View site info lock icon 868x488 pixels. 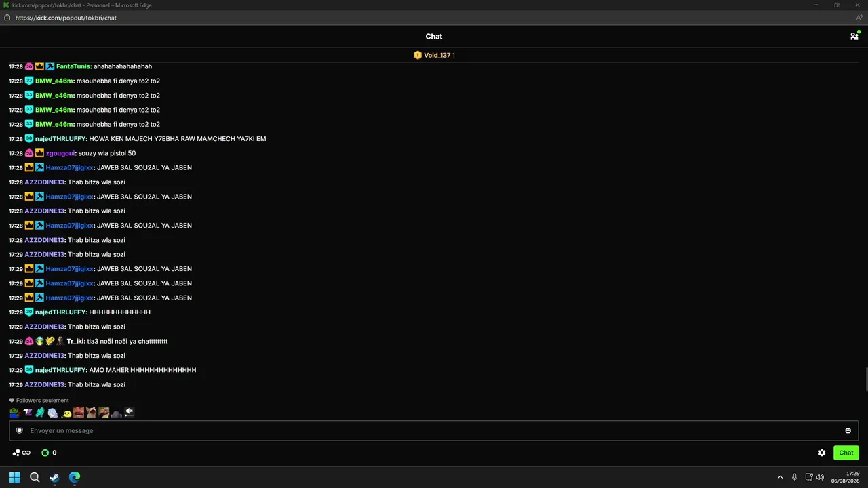pos(7,18)
